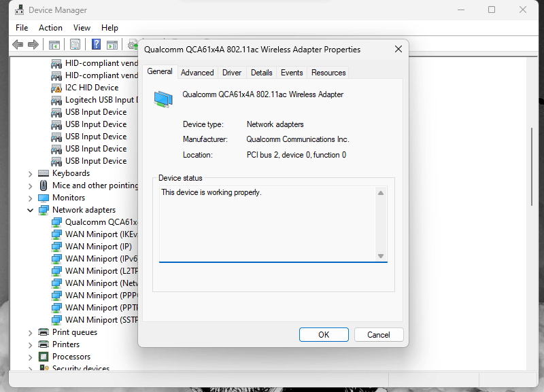Click the Qualcomm QCA61x adapter tree icon
Image resolution: width=544 pixels, height=392 pixels.
(x=56, y=222)
